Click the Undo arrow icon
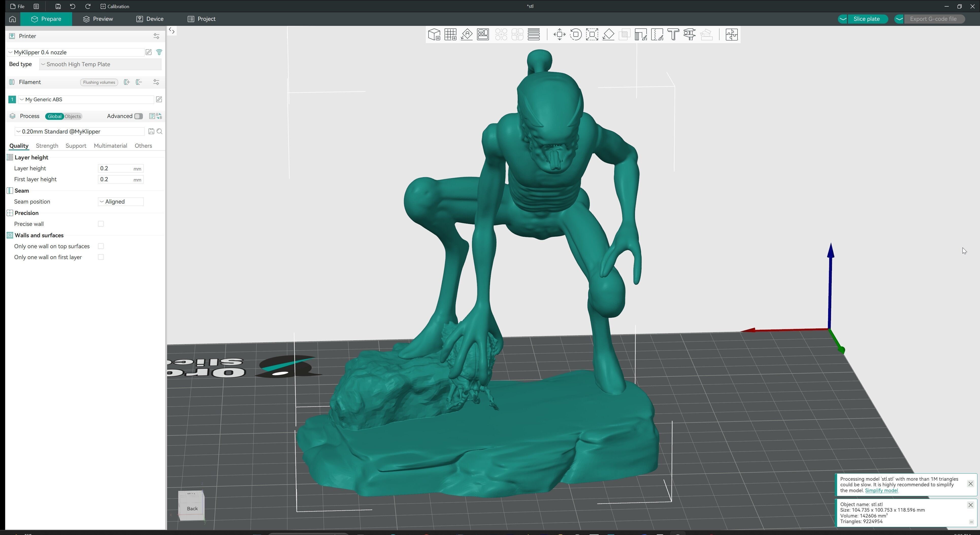 pyautogui.click(x=73, y=6)
